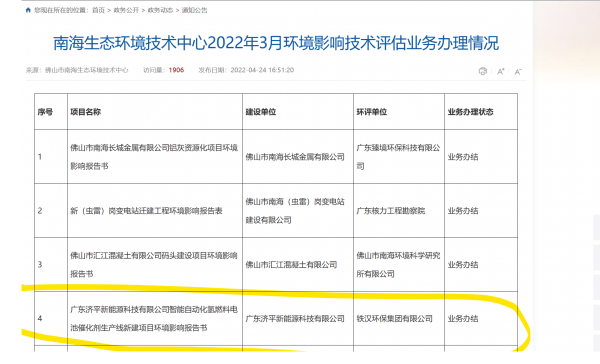Click the home icon in breadcrumb
This screenshot has height=364, width=600.
coord(28,10)
